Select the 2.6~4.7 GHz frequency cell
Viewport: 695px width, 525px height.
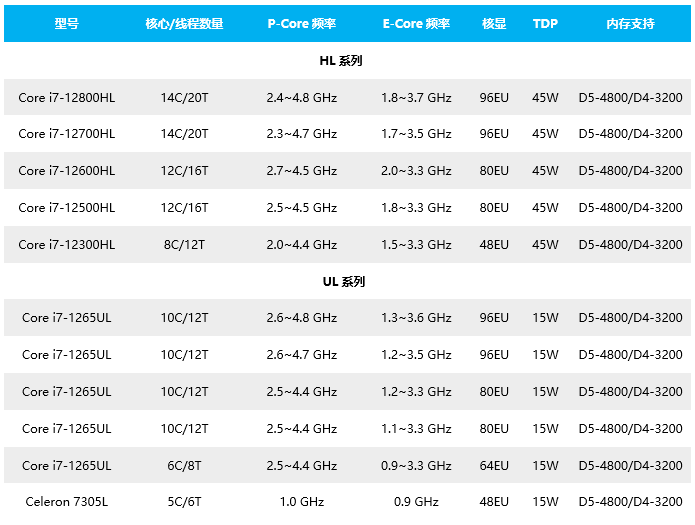[301, 355]
